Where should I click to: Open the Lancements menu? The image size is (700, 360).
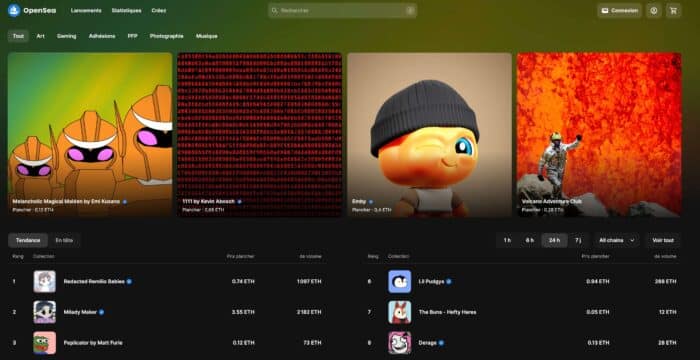(x=86, y=10)
